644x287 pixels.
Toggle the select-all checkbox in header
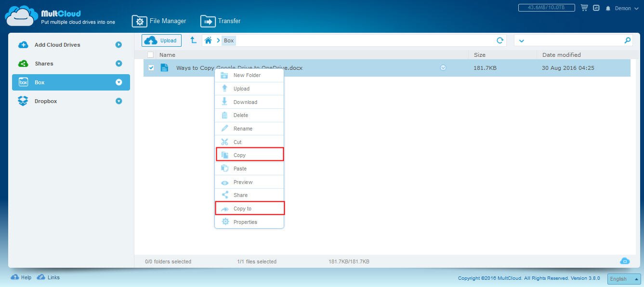click(150, 55)
